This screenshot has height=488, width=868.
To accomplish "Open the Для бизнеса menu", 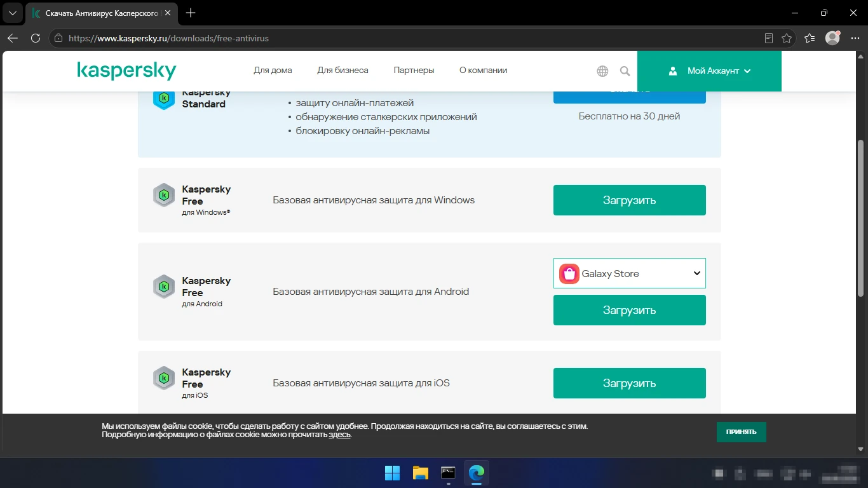I will pyautogui.click(x=342, y=71).
